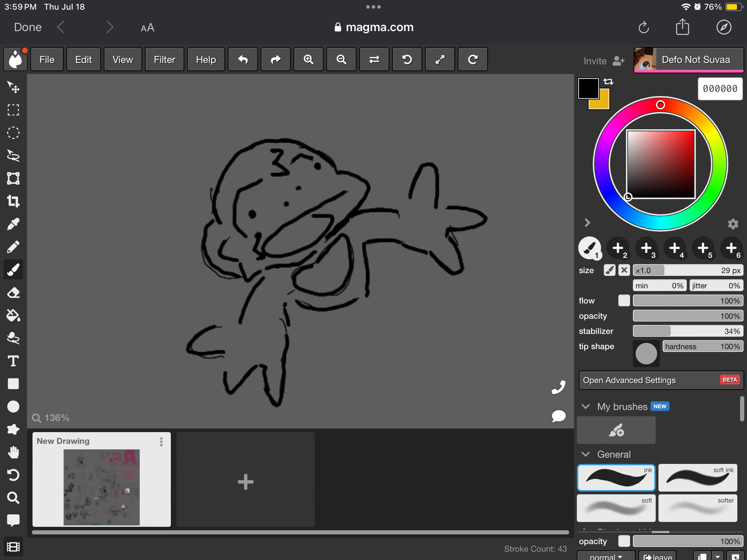Start a voice call with phone icon
This screenshot has height=560, width=747.
[x=559, y=387]
